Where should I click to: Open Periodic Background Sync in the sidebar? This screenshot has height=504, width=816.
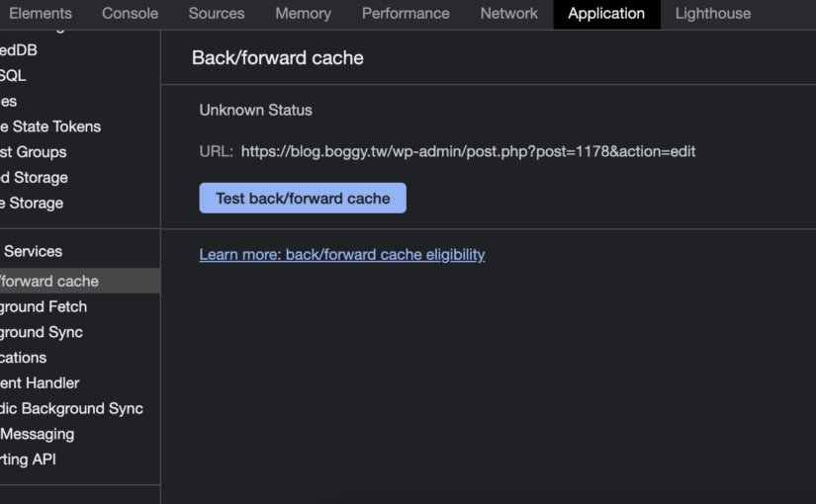pos(71,409)
